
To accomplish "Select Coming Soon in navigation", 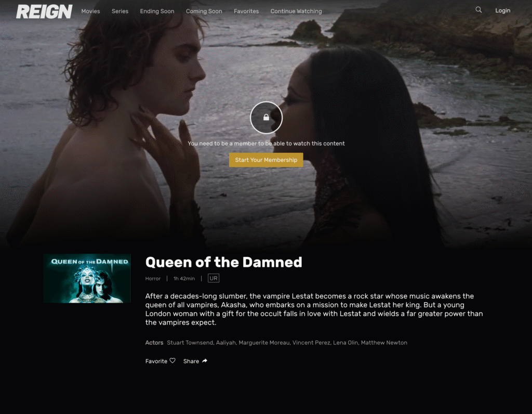I will (x=204, y=11).
